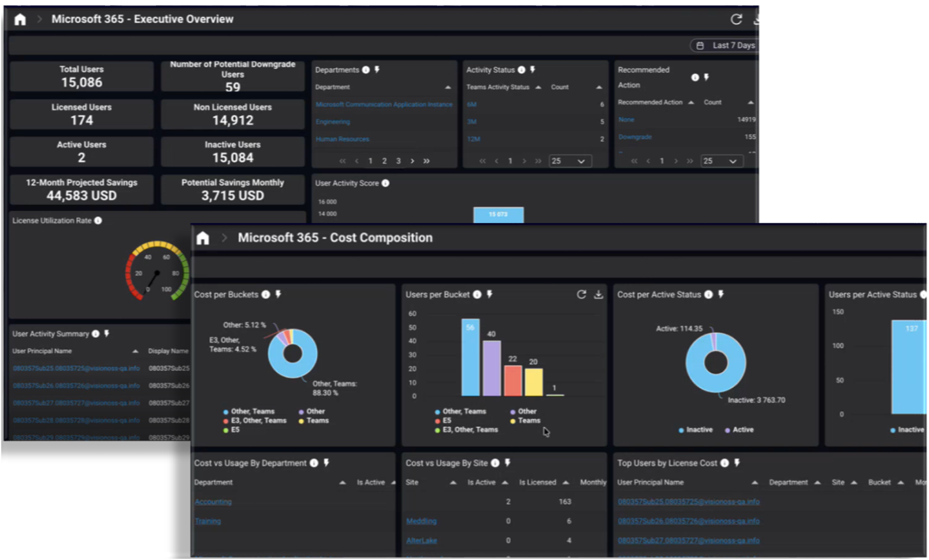Image resolution: width=929 pixels, height=560 pixels.
Task: Toggle E5 legend in Users per Bucket
Action: coord(444,420)
